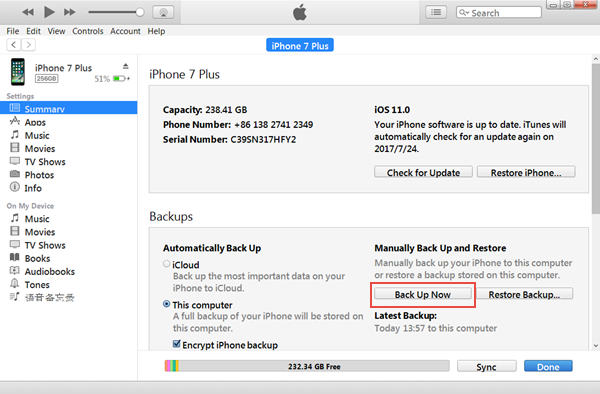The image size is (600, 394).
Task: Open the Controls menu
Action: pyautogui.click(x=88, y=31)
